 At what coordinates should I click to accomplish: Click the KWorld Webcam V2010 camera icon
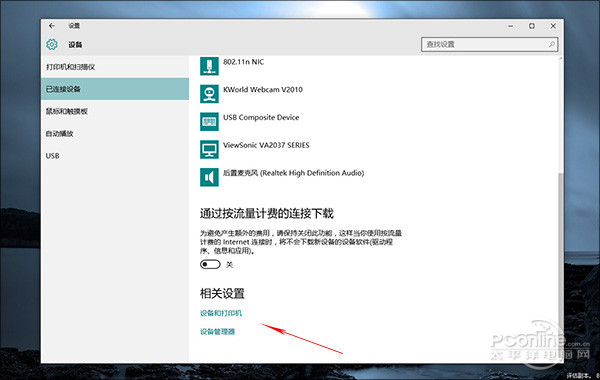coord(209,94)
